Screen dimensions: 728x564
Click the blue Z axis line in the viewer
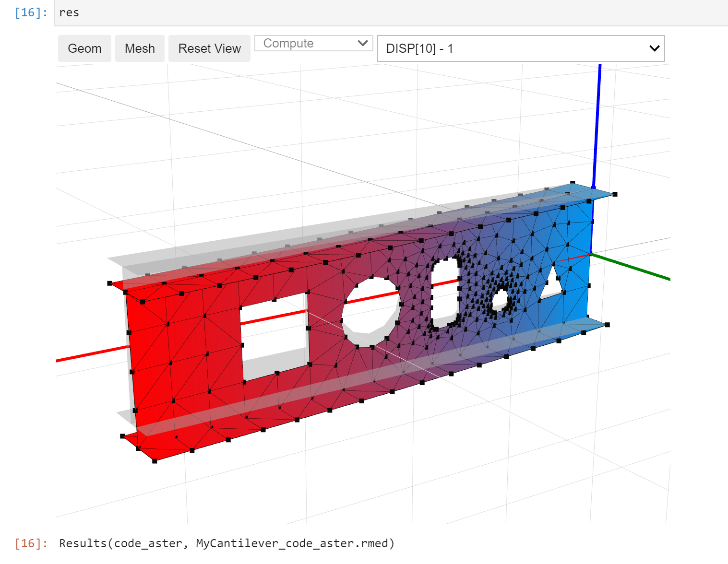pos(597,125)
